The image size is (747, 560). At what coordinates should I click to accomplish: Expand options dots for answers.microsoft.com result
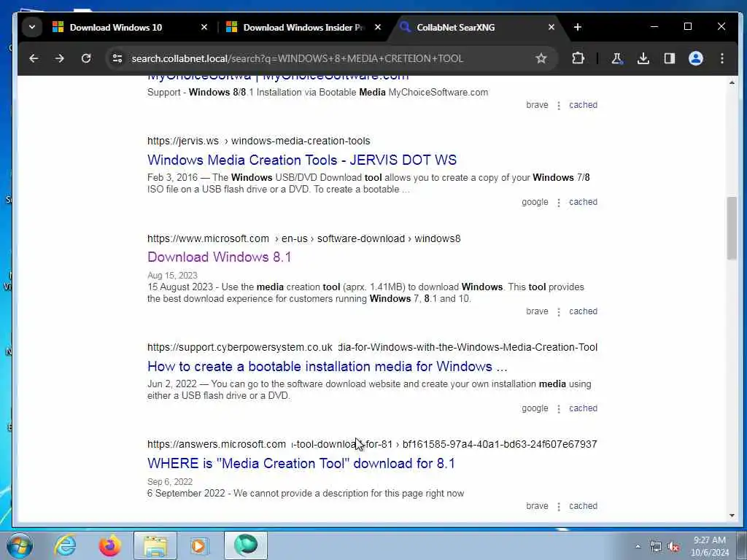pos(559,506)
